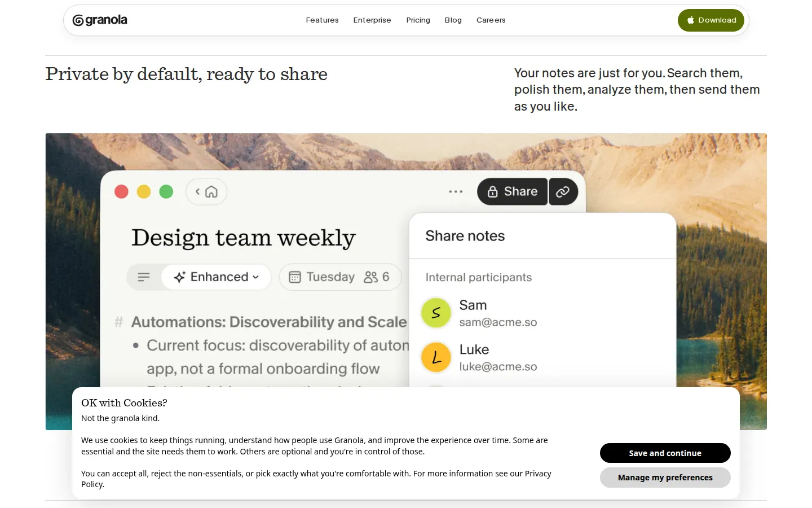Click the green Download button
This screenshot has height=508, width=812.
point(711,20)
